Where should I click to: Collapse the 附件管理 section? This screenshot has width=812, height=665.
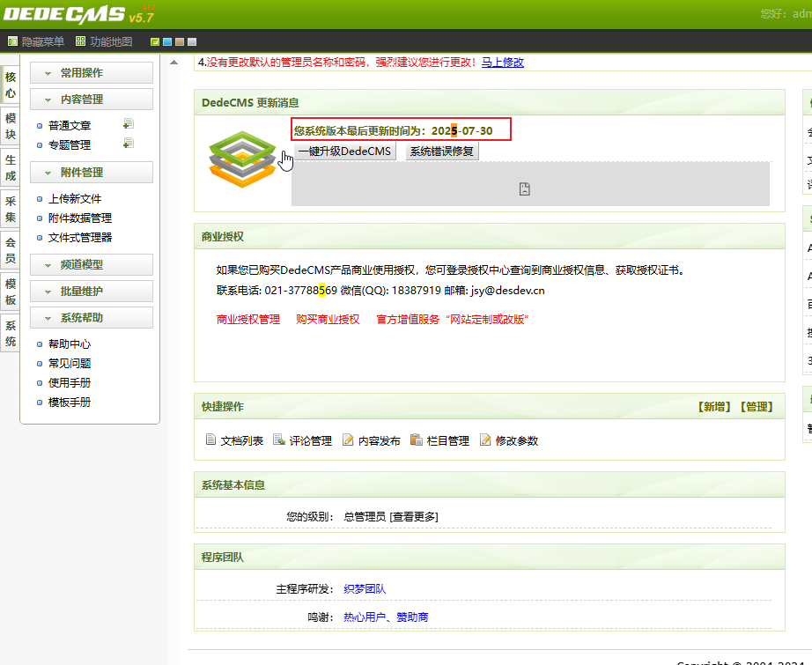click(x=91, y=173)
